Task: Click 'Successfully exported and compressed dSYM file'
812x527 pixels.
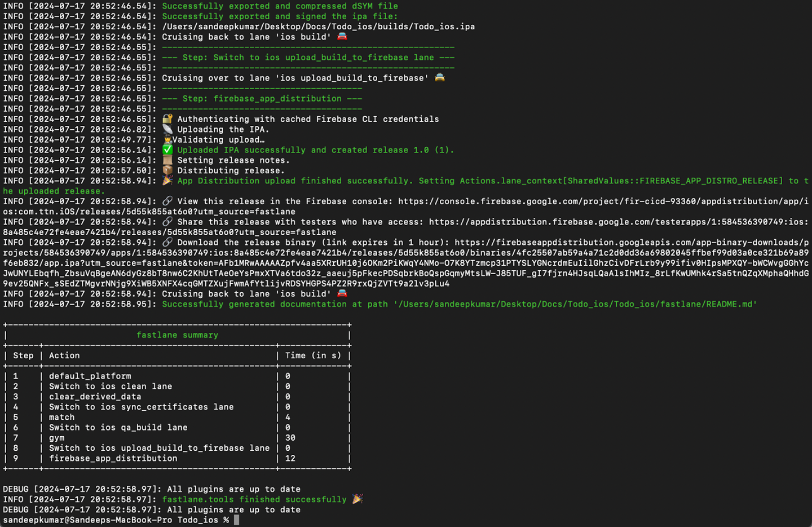Action: [x=280, y=6]
